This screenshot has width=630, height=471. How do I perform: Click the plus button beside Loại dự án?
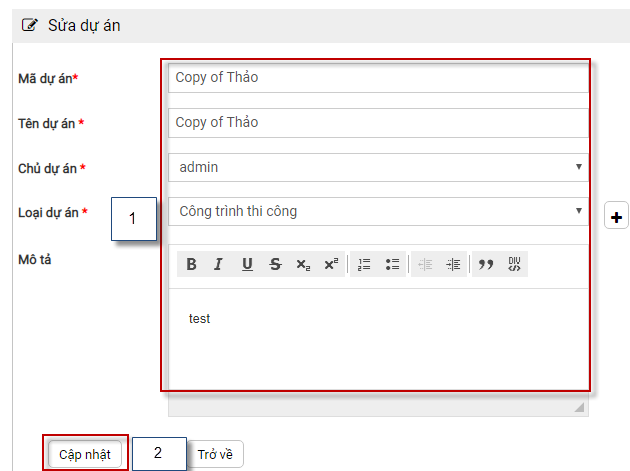pyautogui.click(x=617, y=215)
